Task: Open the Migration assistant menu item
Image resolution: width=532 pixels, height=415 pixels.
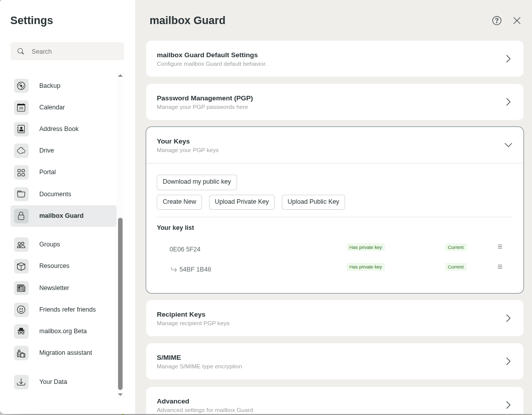Action: click(x=65, y=353)
